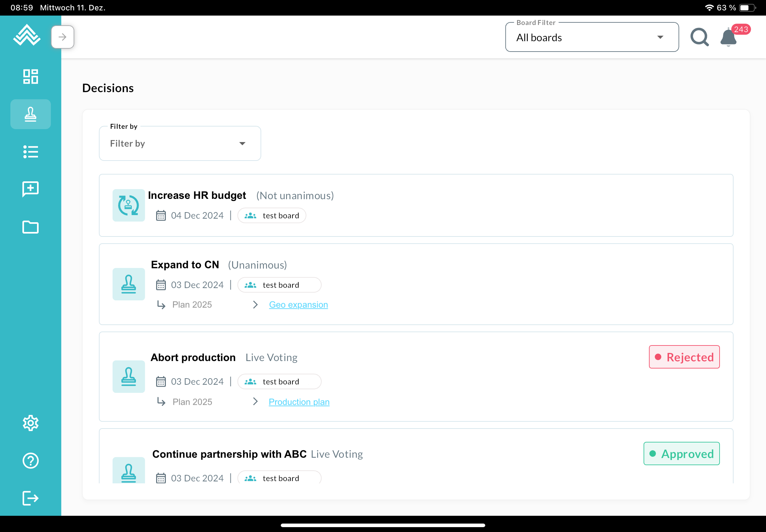Click the company logo in sidebar
766x532 pixels.
click(27, 35)
